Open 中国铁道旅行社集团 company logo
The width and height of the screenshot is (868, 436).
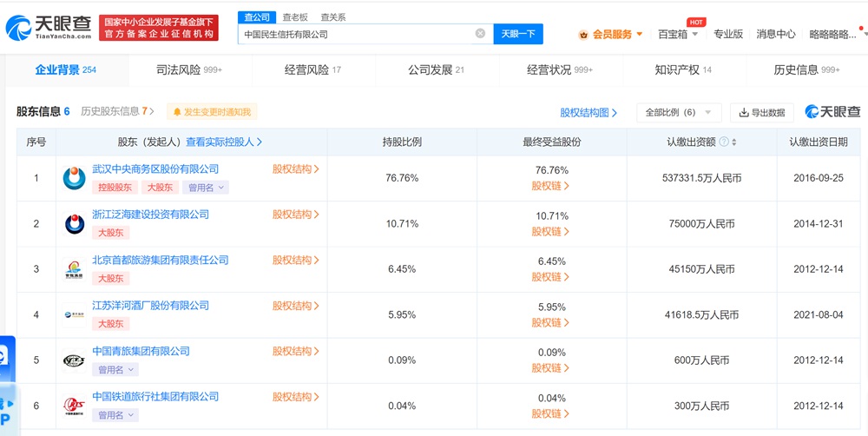click(x=74, y=406)
